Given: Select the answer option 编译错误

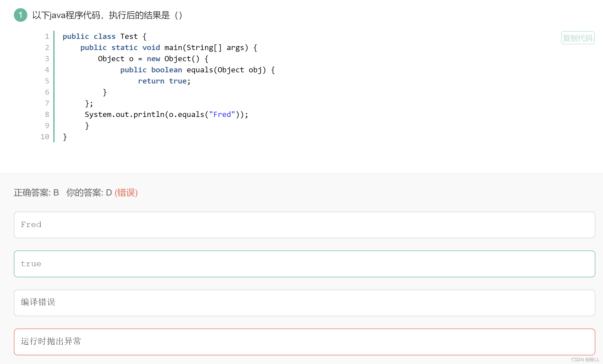Looking at the screenshot, I should [x=304, y=303].
